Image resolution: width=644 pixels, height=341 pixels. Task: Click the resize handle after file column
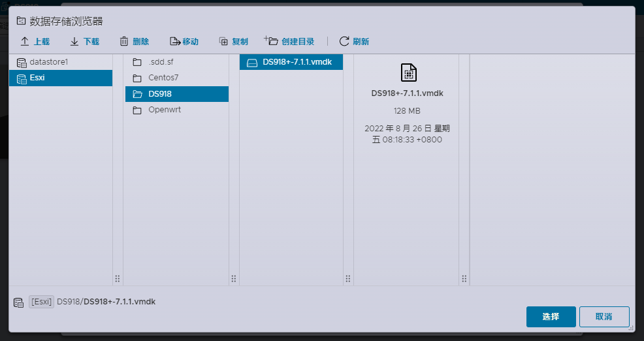click(x=348, y=278)
